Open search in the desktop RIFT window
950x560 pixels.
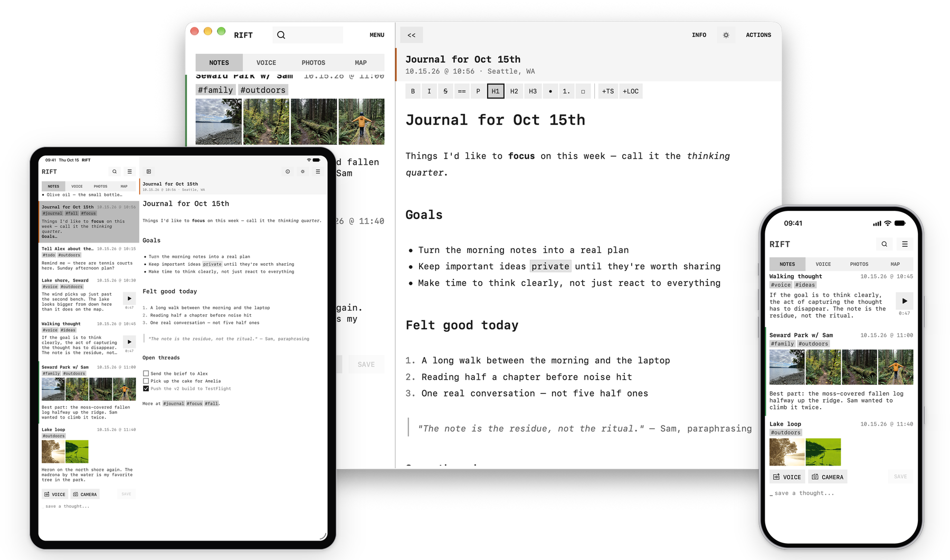pyautogui.click(x=308, y=35)
